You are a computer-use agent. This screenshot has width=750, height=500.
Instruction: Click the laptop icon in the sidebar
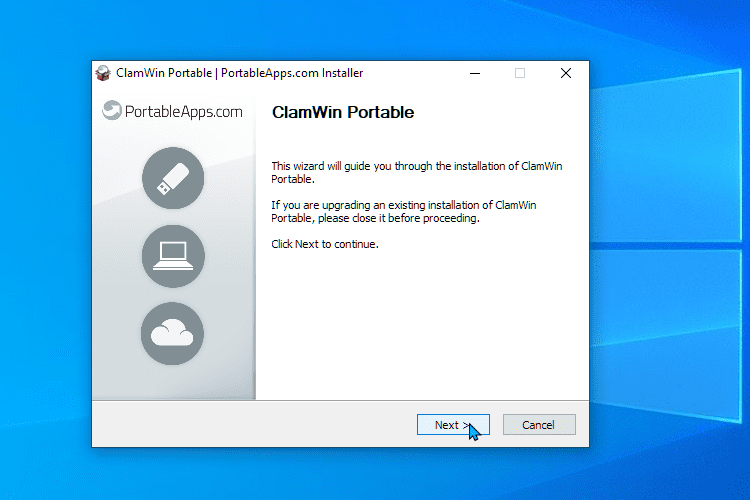tap(173, 256)
